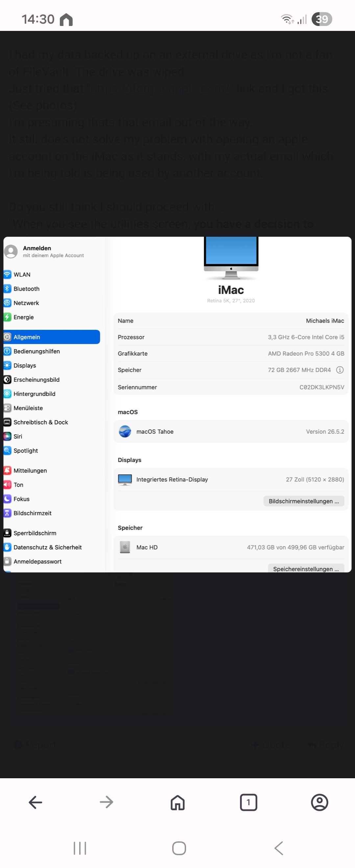
Task: Click the WLAN Wi-Fi icon in sidebar
Action: [x=7, y=274]
